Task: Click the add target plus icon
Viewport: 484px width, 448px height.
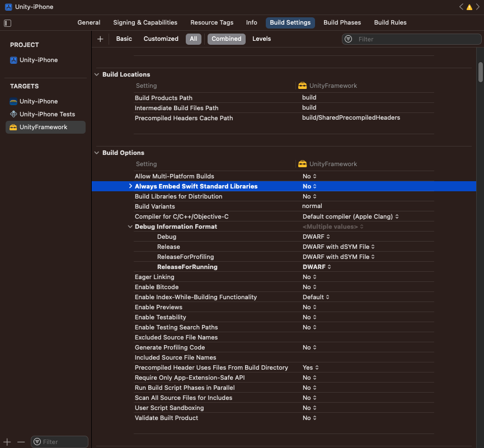Action: pyautogui.click(x=7, y=442)
